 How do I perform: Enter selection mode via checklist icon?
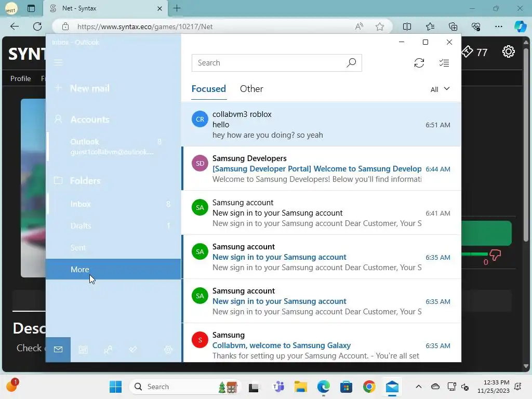click(x=444, y=63)
